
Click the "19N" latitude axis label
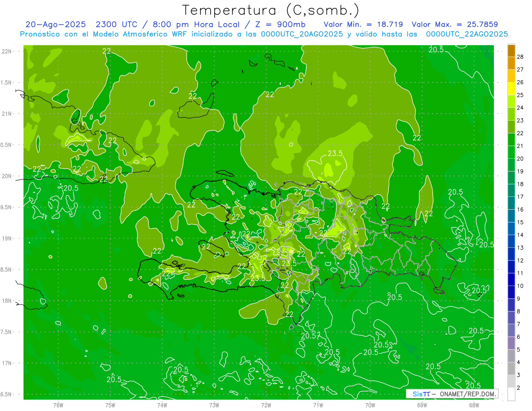7,238
